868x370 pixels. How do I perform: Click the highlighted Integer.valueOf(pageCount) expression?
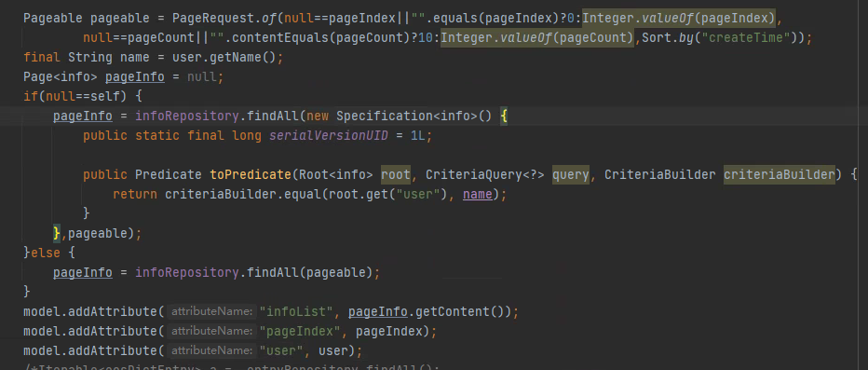pos(537,38)
